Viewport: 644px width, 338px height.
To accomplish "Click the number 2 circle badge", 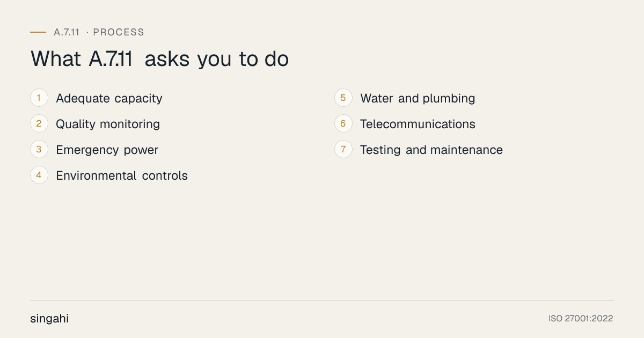I will [39, 124].
